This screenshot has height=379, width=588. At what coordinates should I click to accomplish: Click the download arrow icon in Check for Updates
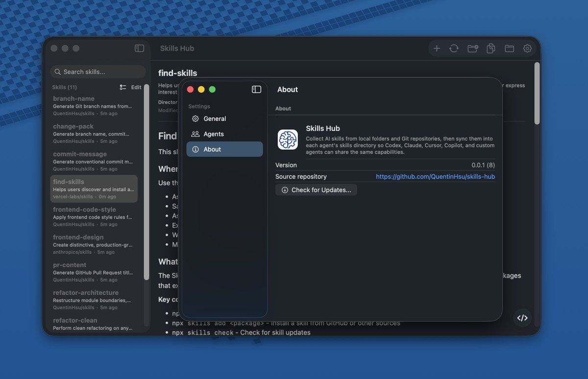[285, 190]
